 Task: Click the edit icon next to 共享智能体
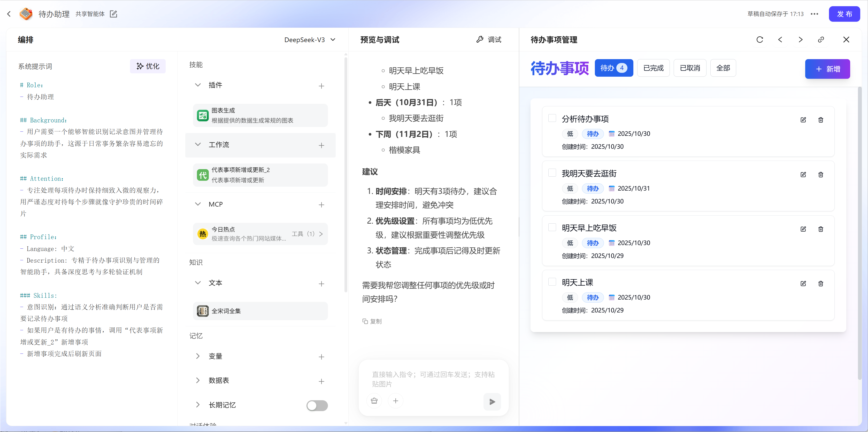113,14
